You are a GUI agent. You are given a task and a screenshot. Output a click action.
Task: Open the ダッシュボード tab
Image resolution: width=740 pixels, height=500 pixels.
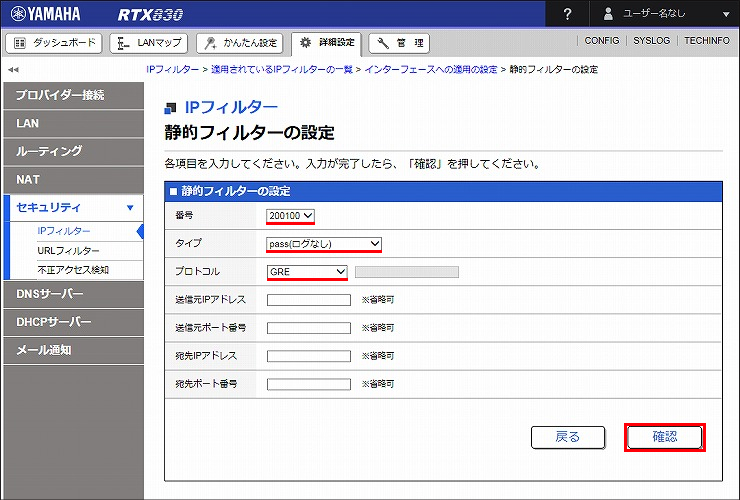54,43
